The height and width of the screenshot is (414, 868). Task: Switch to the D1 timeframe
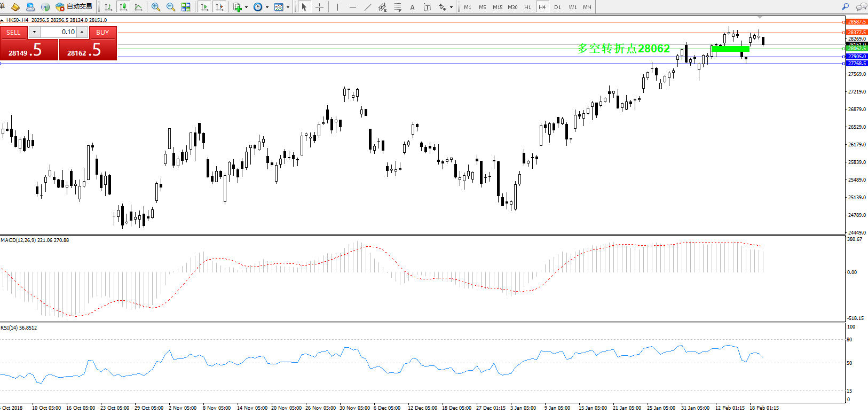557,7
